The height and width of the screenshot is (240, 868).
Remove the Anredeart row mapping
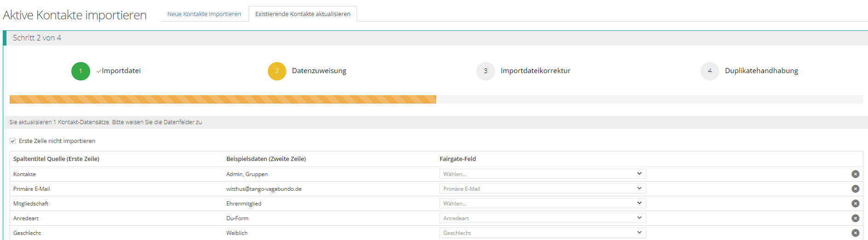[855, 218]
